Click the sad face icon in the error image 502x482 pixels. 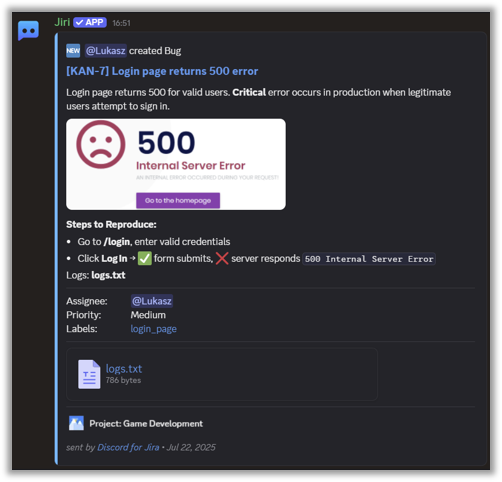101,144
